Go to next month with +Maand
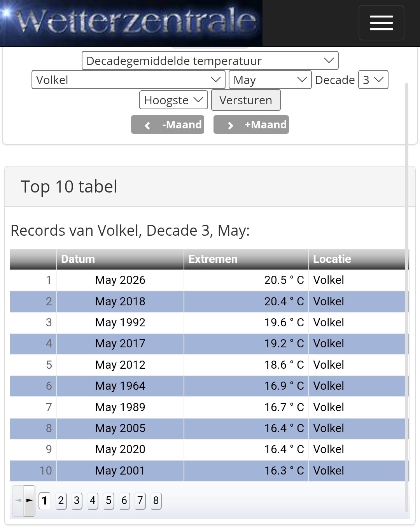420x529 pixels. click(251, 124)
